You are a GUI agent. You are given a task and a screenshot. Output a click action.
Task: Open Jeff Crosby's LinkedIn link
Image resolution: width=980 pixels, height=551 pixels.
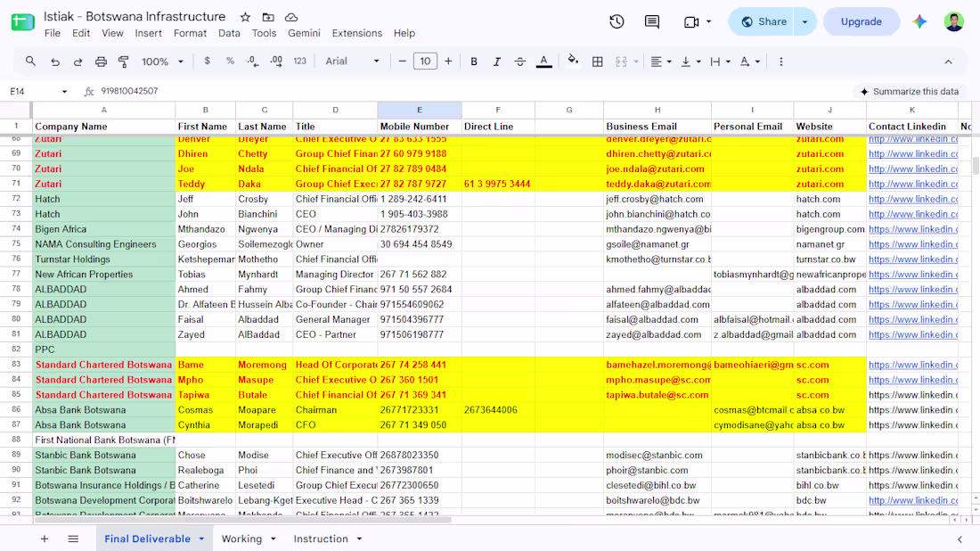(912, 199)
